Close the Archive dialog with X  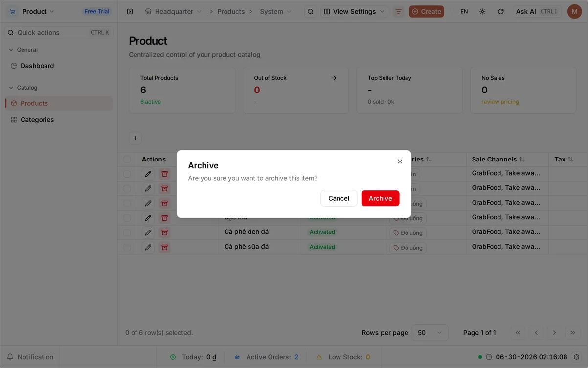coord(400,161)
